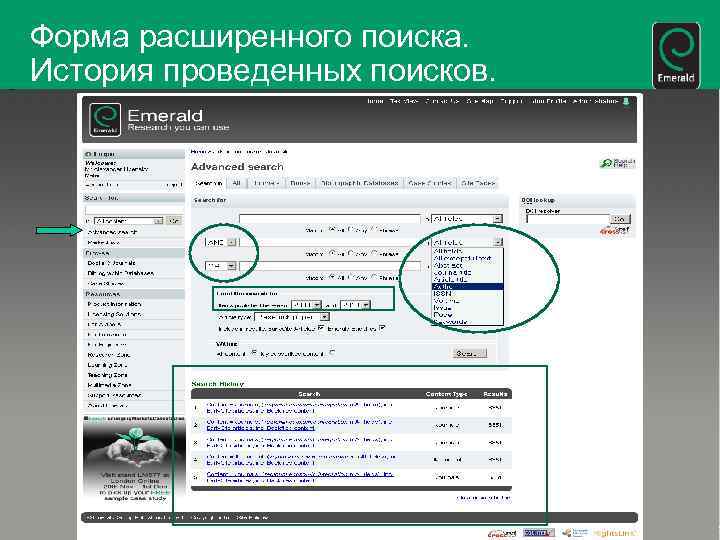
Task: Select 'All except full text' in fields list
Action: click(x=467, y=259)
